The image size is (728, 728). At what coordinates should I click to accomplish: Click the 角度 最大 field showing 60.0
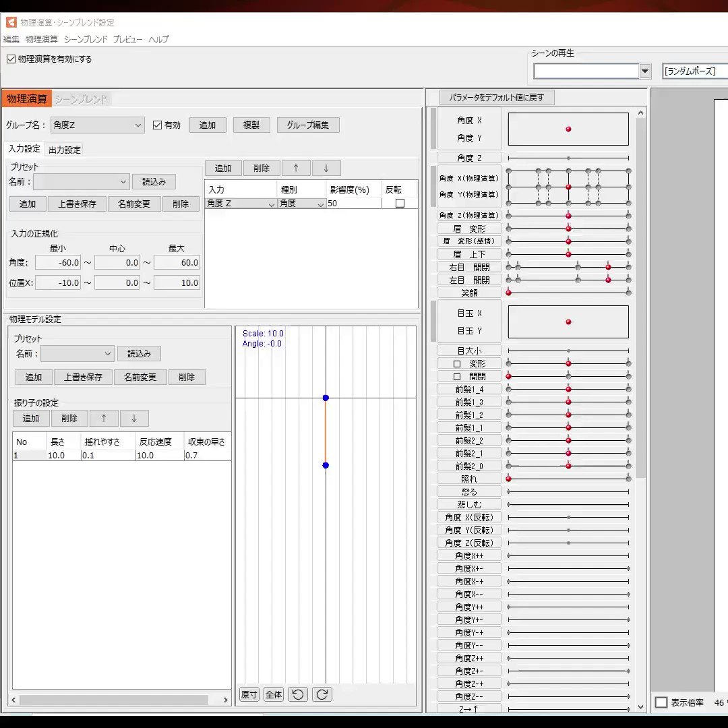pyautogui.click(x=177, y=262)
